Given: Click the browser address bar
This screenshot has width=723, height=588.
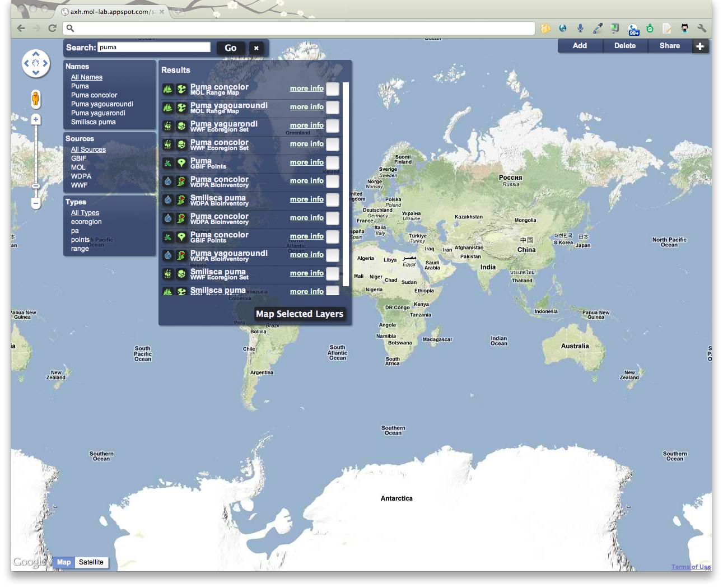Looking at the screenshot, I should [298, 28].
